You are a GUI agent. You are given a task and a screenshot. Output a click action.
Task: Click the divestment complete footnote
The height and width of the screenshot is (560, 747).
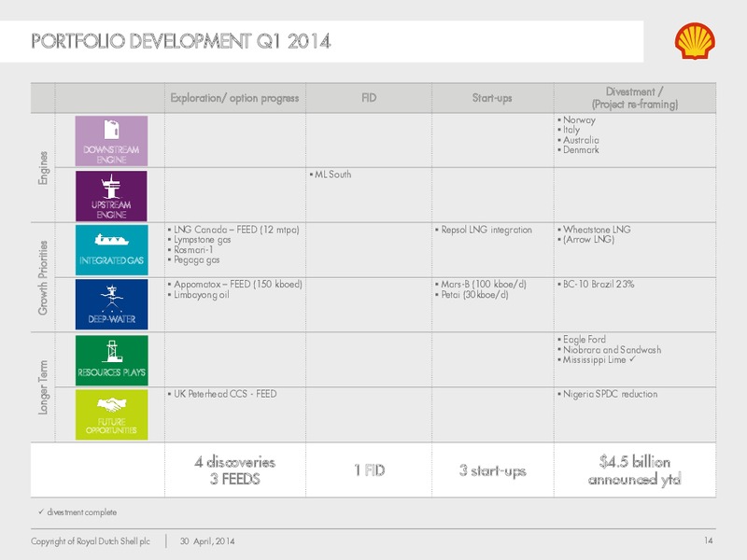click(78, 512)
